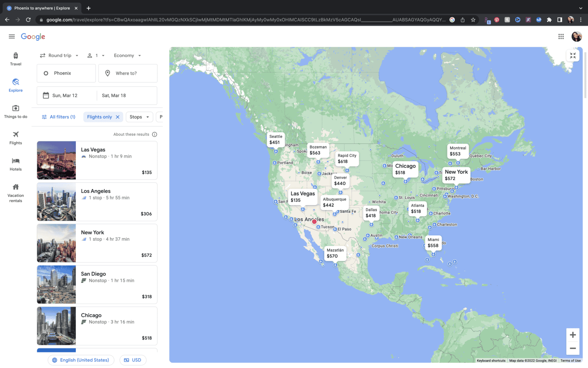Open the Google main menu hamburger icon
588x368 pixels.
[11, 36]
